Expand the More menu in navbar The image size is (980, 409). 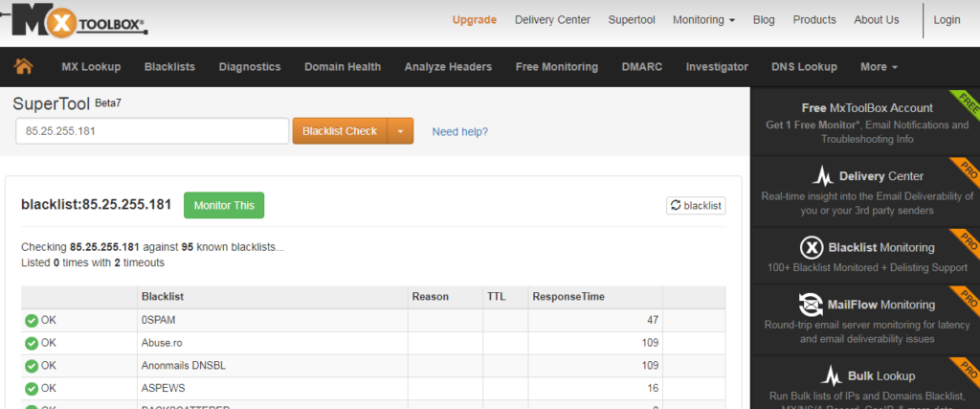click(879, 67)
